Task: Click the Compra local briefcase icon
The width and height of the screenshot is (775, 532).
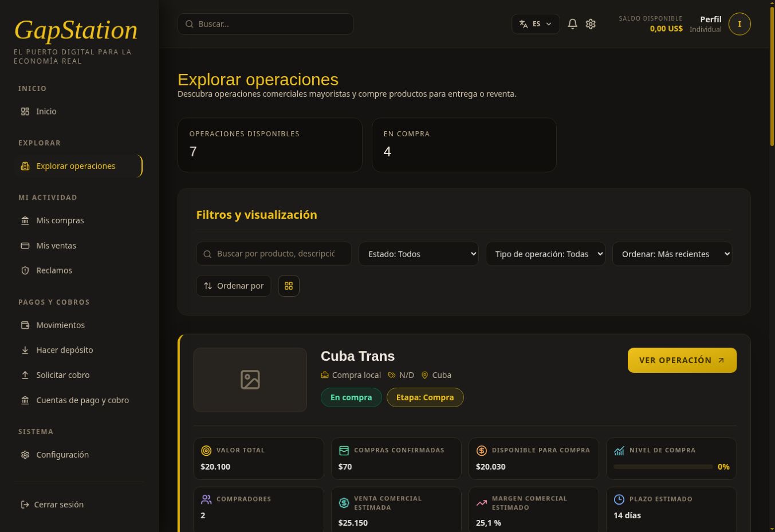Action: click(325, 375)
